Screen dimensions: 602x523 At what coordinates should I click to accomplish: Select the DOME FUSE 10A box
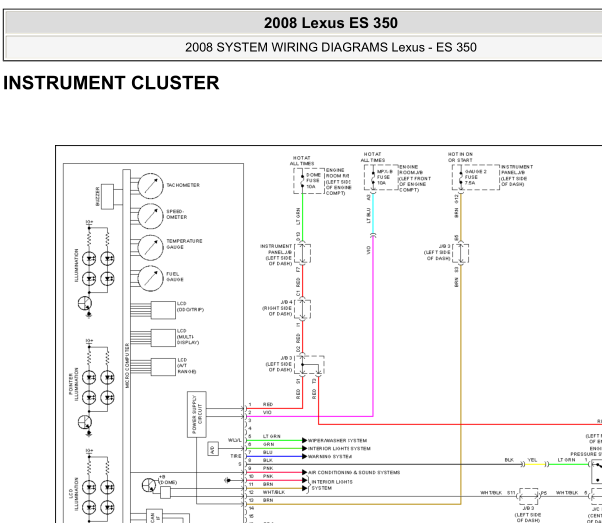tap(309, 180)
